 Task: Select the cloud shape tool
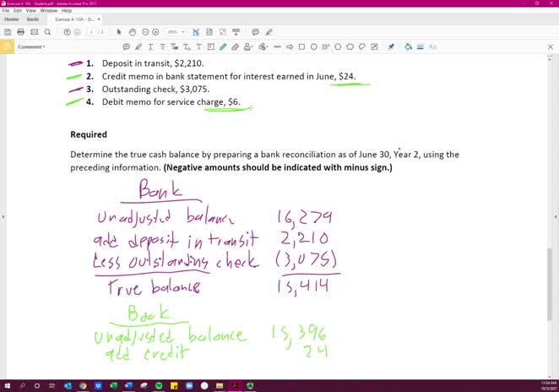[350, 46]
